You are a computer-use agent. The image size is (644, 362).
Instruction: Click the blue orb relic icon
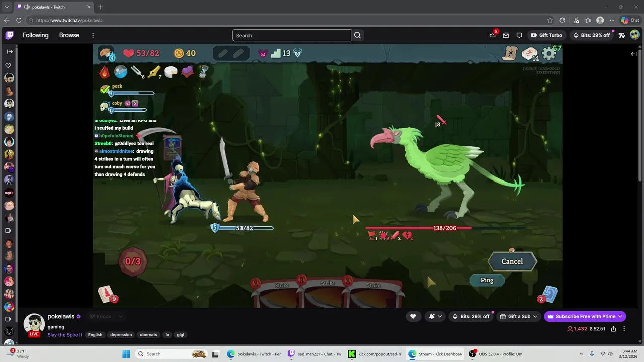[x=121, y=72]
